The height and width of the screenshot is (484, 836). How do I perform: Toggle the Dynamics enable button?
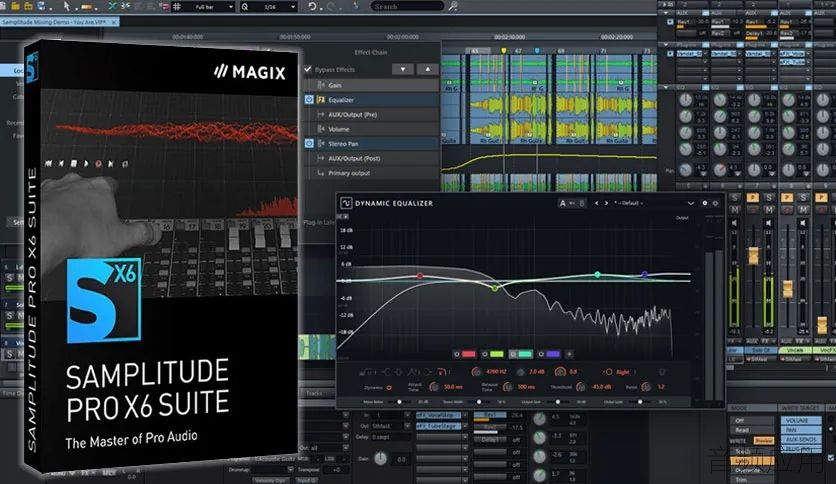[x=389, y=388]
